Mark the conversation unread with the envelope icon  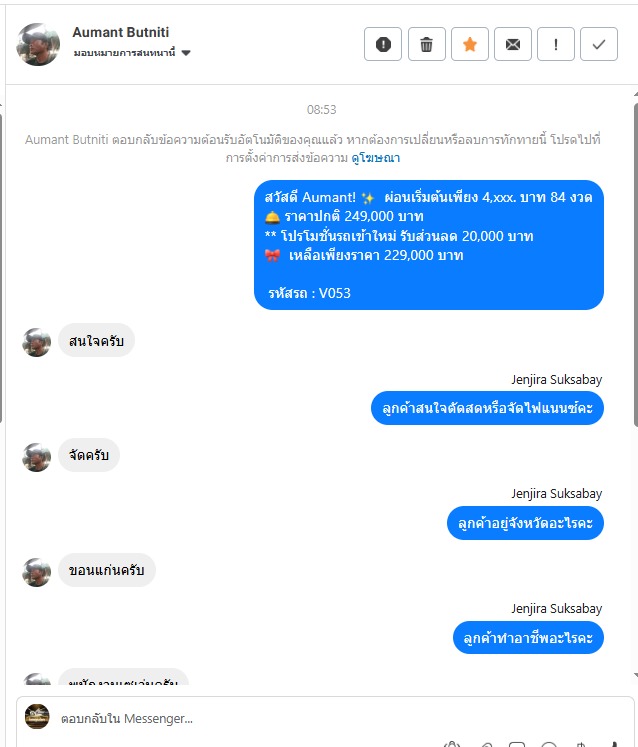click(513, 44)
